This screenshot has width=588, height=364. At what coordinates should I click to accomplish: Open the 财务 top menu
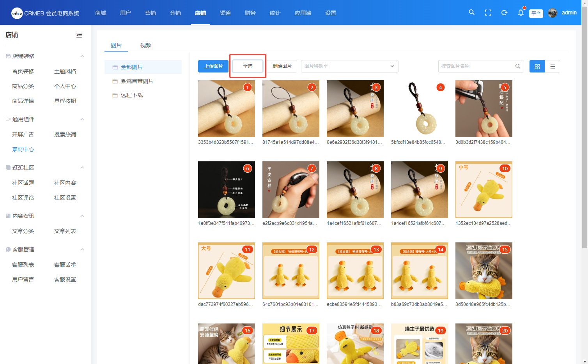(250, 13)
